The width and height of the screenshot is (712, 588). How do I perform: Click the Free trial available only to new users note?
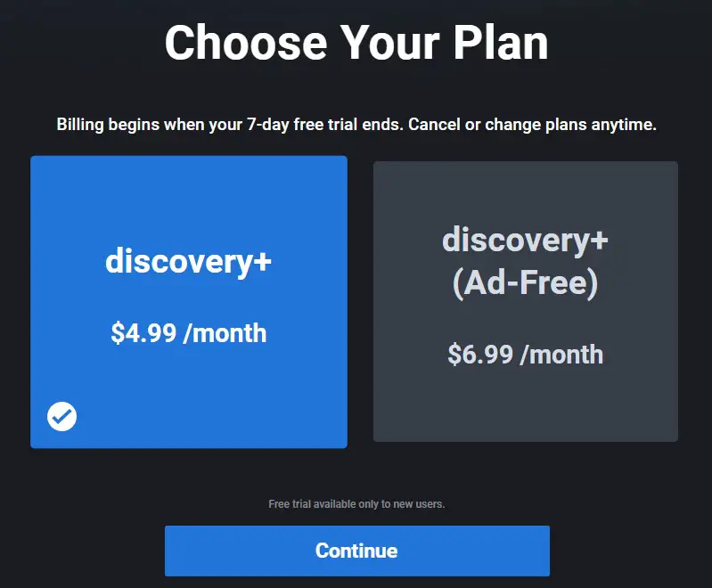click(356, 504)
